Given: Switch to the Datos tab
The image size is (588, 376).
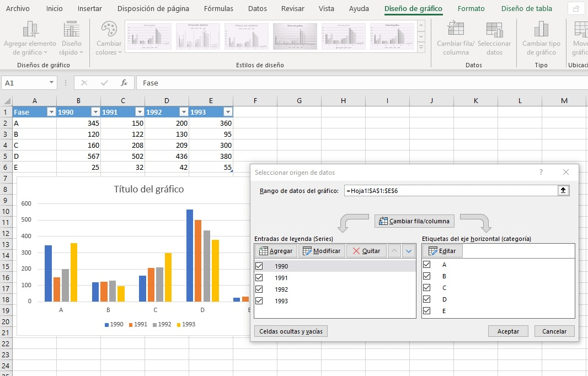Looking at the screenshot, I should tap(257, 8).
